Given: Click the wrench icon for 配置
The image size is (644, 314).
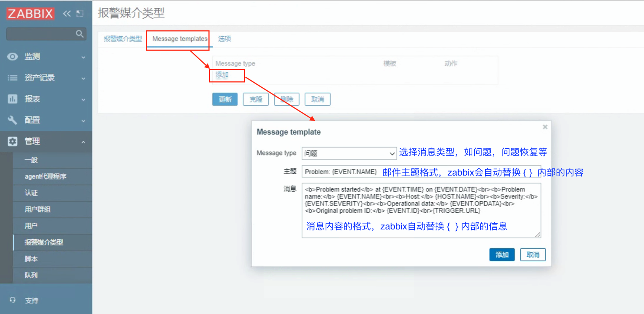Looking at the screenshot, I should point(13,120).
